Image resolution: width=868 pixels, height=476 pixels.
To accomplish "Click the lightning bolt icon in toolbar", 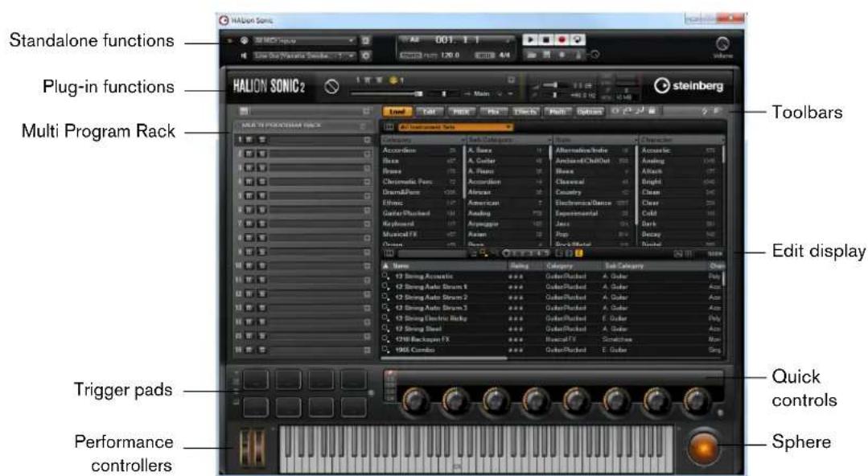I will click(x=705, y=111).
